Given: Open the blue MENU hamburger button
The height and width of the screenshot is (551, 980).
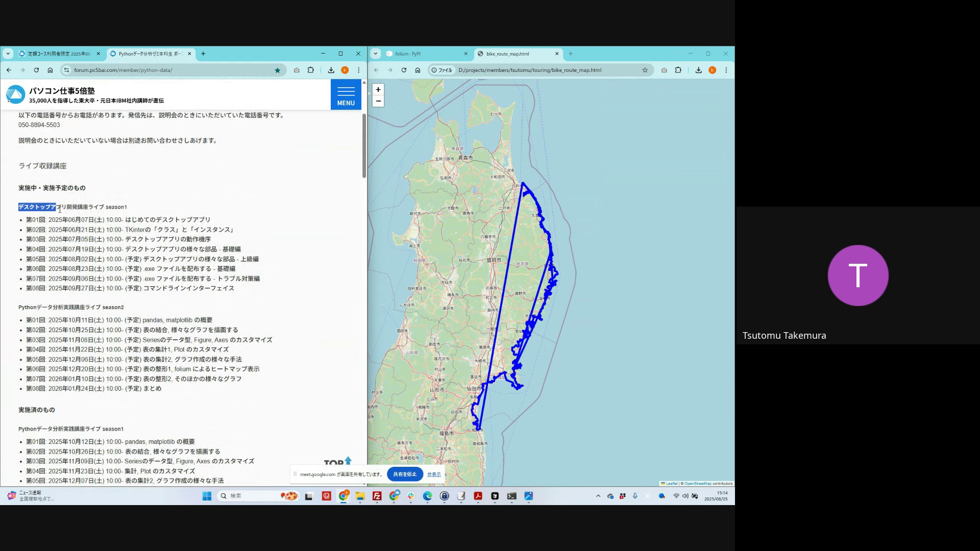Looking at the screenshot, I should (x=346, y=95).
